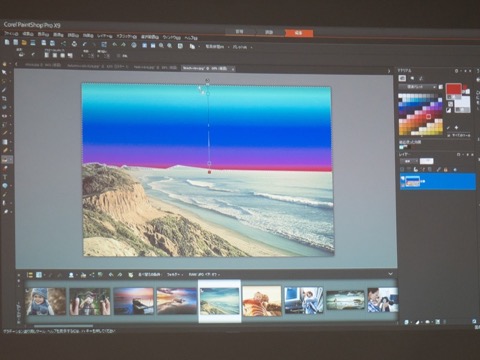The width and height of the screenshot is (480, 360).
Task: Click the Print icon in top toolbar
Action: point(74,44)
